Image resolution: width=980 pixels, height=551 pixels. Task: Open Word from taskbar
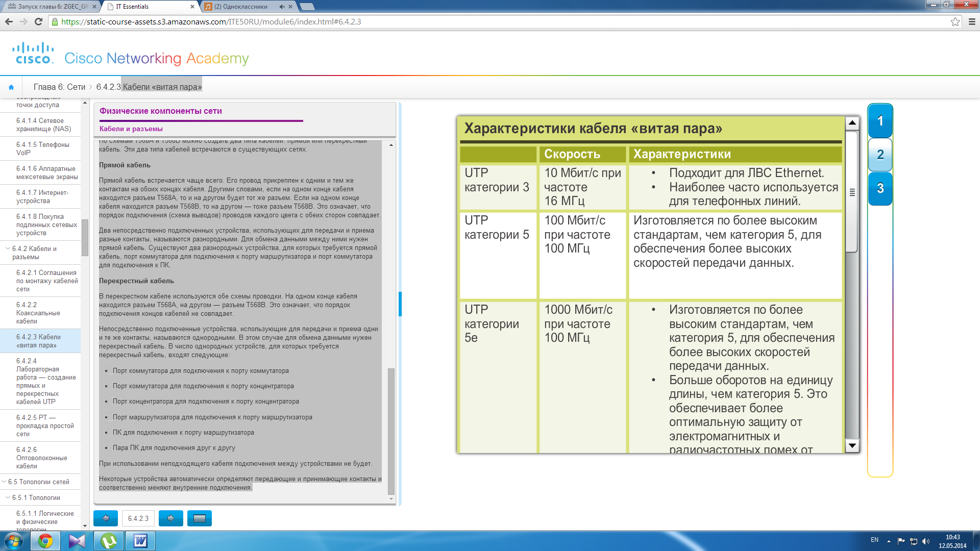coord(140,541)
